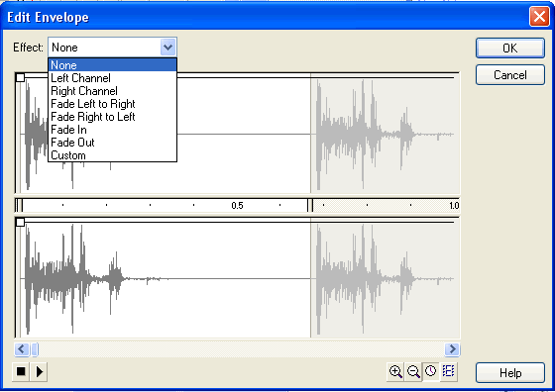Image resolution: width=555 pixels, height=392 pixels.
Task: Click the left channel envelope handle
Action: coord(20,77)
